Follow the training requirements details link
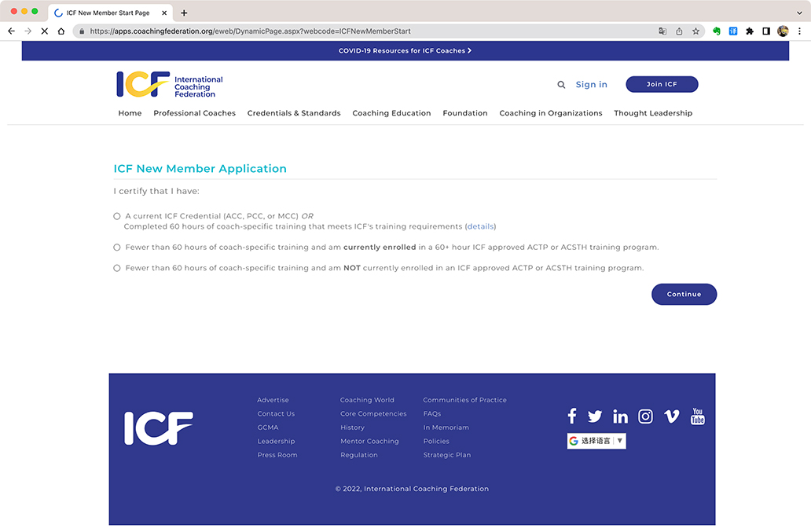 (481, 226)
